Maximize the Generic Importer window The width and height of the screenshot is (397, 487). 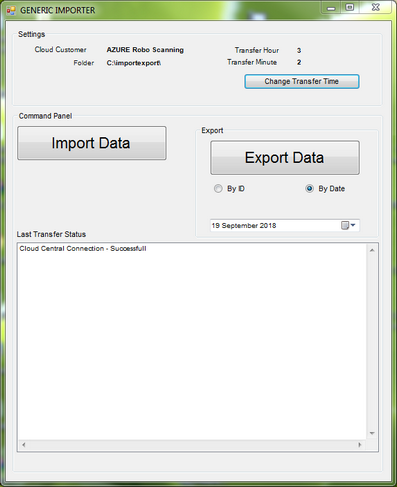click(350, 8)
